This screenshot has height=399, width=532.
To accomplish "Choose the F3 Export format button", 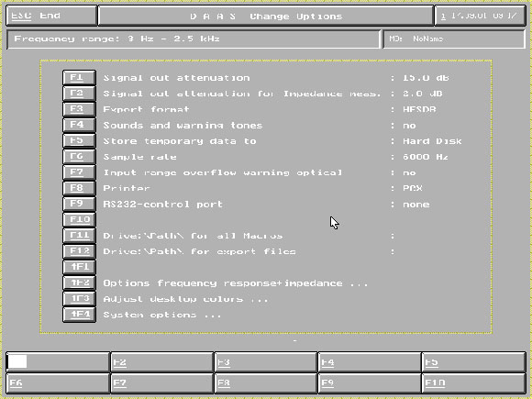I will pos(79,109).
